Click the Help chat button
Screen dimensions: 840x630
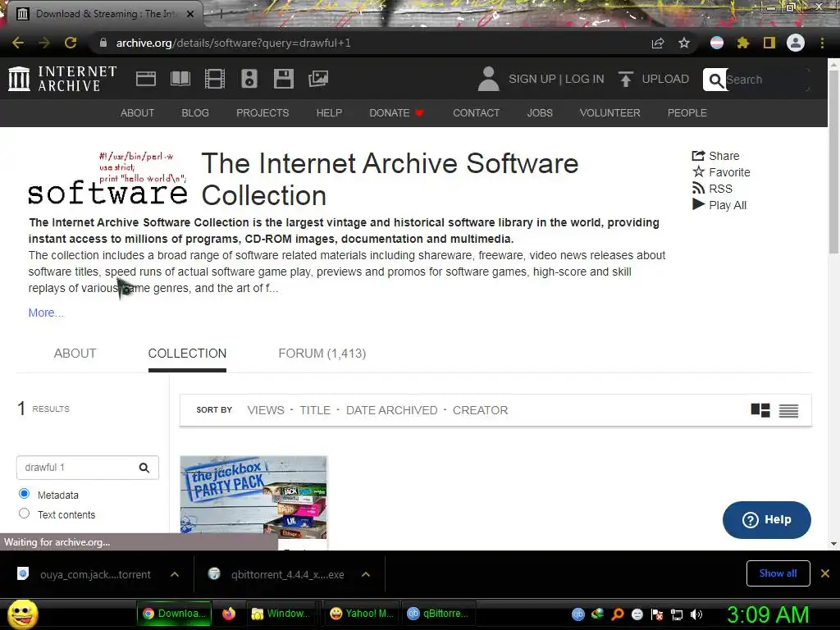(767, 519)
